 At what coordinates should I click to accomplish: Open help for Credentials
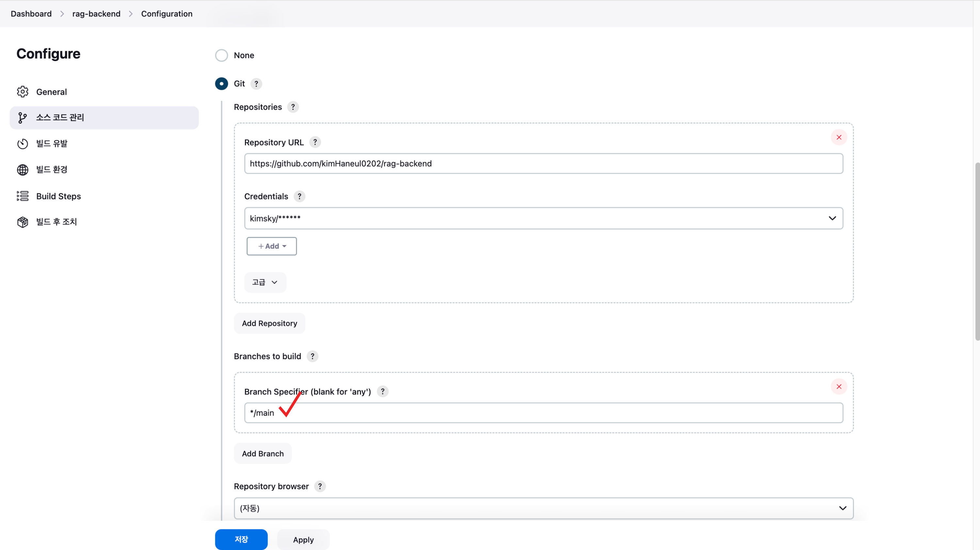[x=300, y=196]
